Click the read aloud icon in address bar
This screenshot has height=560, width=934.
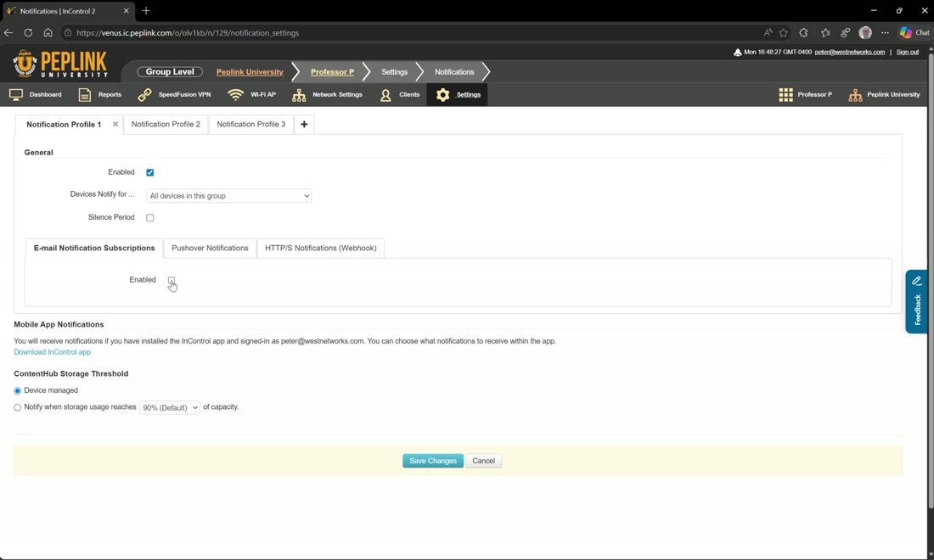(x=768, y=33)
